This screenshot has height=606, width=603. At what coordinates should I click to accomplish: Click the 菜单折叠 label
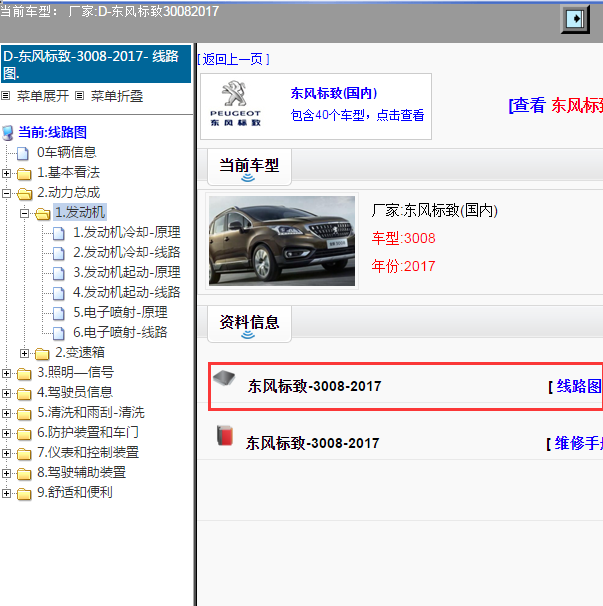117,96
